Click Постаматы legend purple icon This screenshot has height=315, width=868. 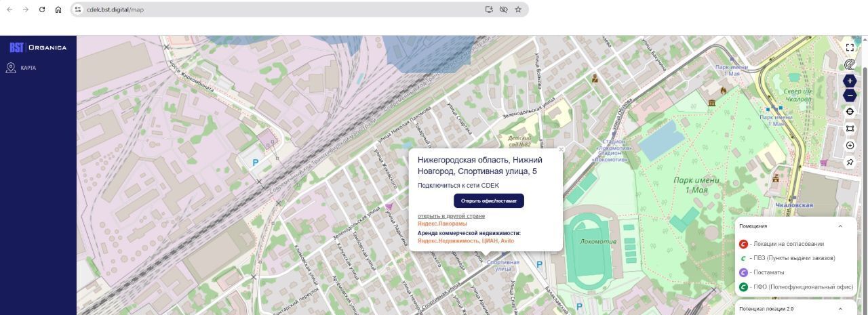coord(743,272)
